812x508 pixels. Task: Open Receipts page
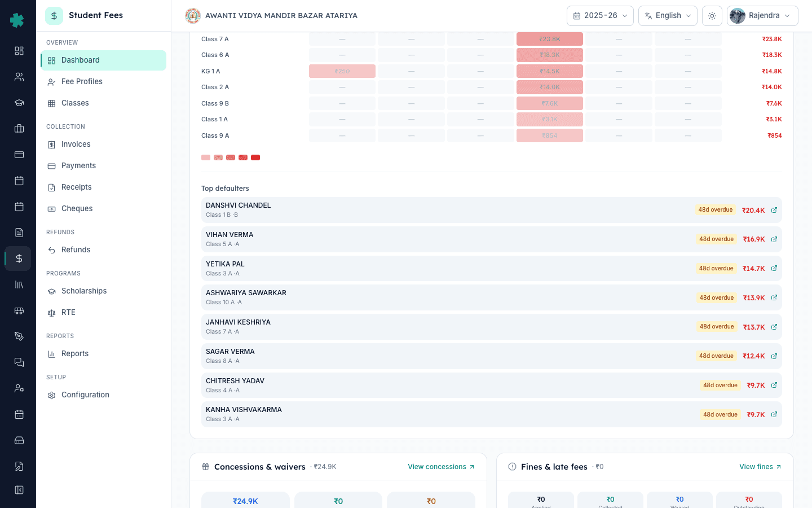pos(103,187)
